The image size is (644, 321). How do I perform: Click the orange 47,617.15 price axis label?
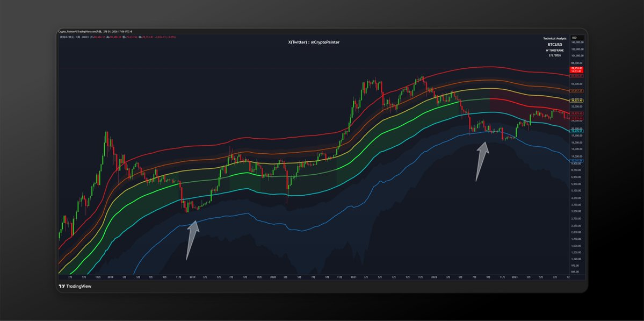pyautogui.click(x=577, y=91)
